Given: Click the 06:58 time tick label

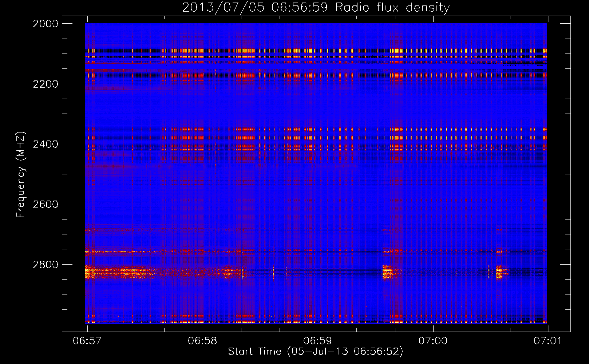Looking at the screenshot, I should [202, 341].
